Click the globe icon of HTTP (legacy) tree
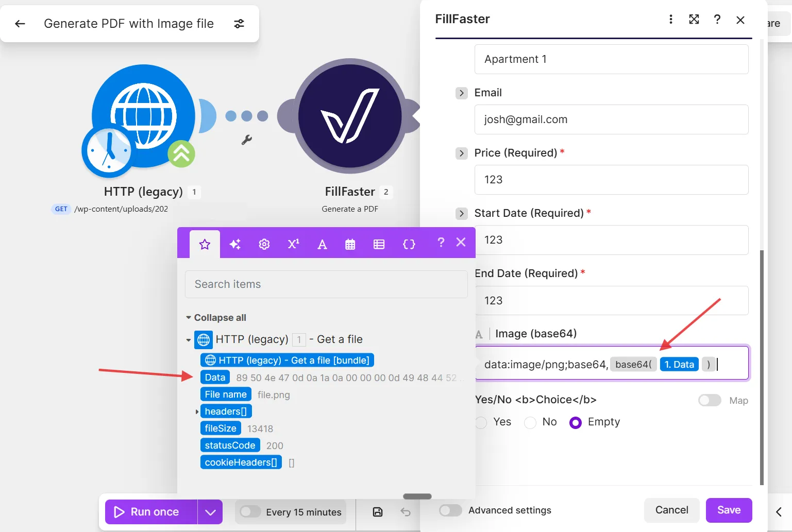 tap(204, 339)
